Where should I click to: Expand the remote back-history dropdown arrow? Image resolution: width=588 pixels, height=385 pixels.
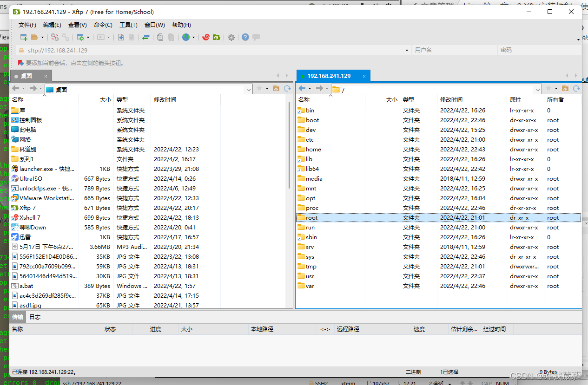[310, 88]
